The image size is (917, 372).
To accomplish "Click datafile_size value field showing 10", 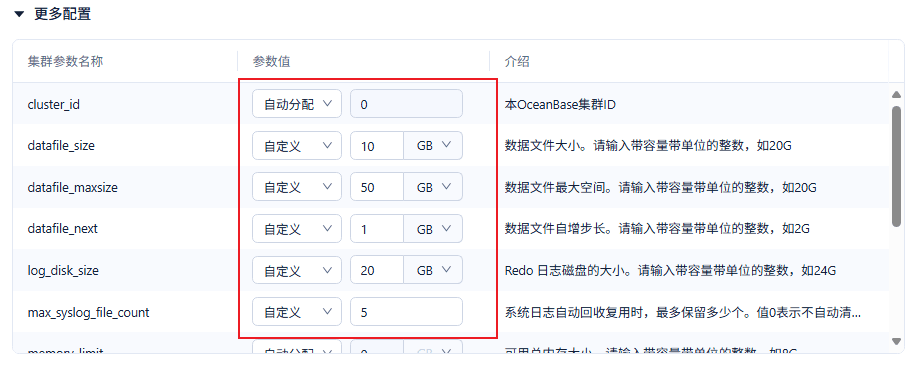I will click(x=377, y=146).
